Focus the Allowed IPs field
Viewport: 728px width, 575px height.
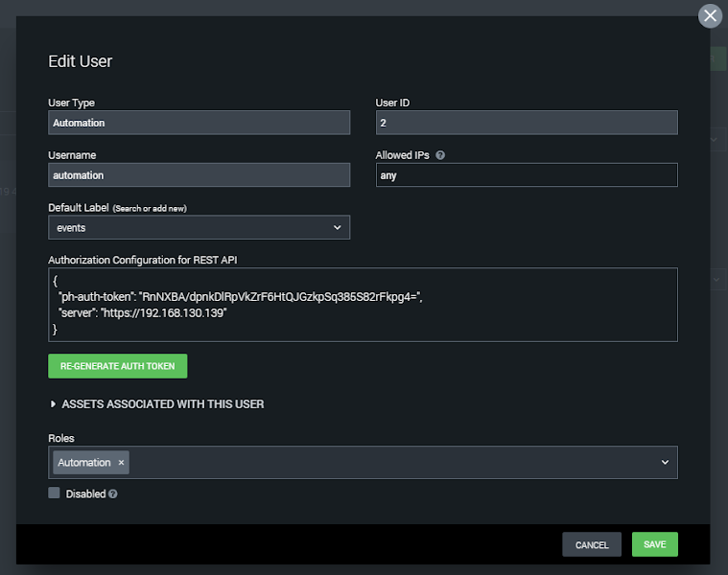pyautogui.click(x=527, y=175)
